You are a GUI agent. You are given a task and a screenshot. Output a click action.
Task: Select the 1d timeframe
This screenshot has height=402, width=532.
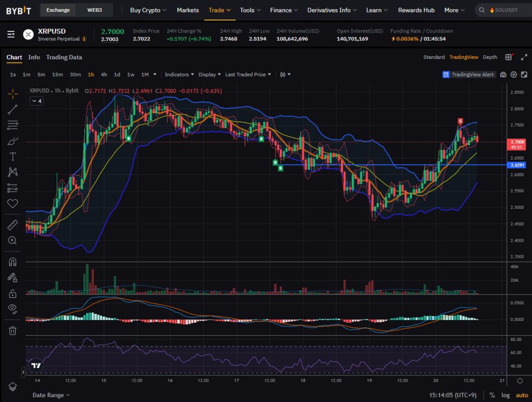click(117, 75)
